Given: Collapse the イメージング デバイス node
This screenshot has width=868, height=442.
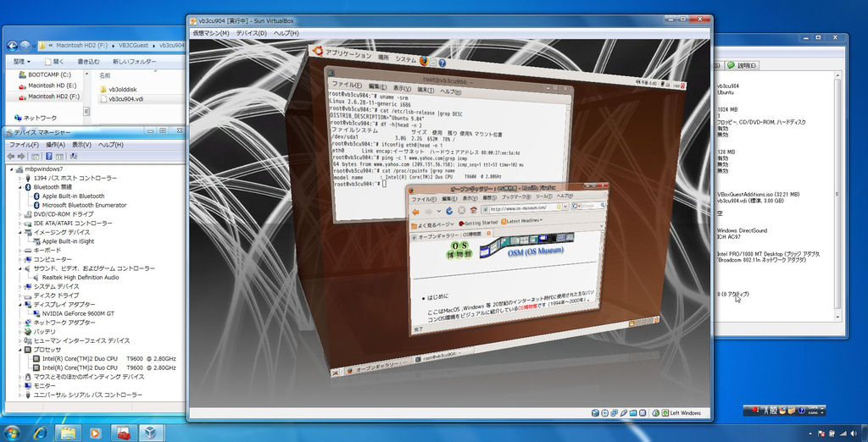Looking at the screenshot, I should pos(21,232).
